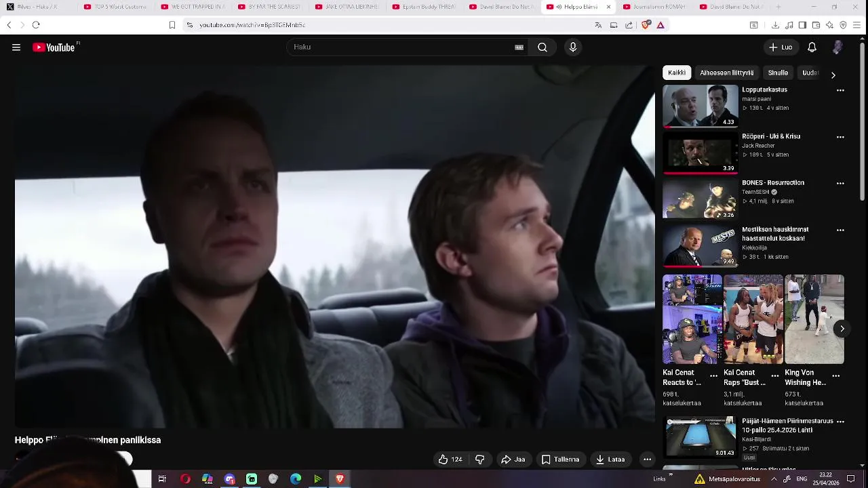Viewport: 868px width, 488px height.
Task: Open Rööperi - Uki & Krisu title link
Action: click(771, 136)
